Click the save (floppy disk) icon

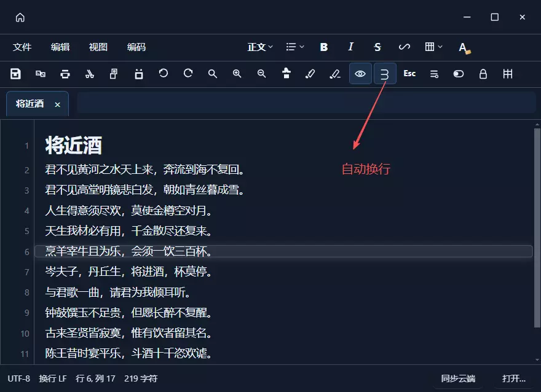coord(15,74)
